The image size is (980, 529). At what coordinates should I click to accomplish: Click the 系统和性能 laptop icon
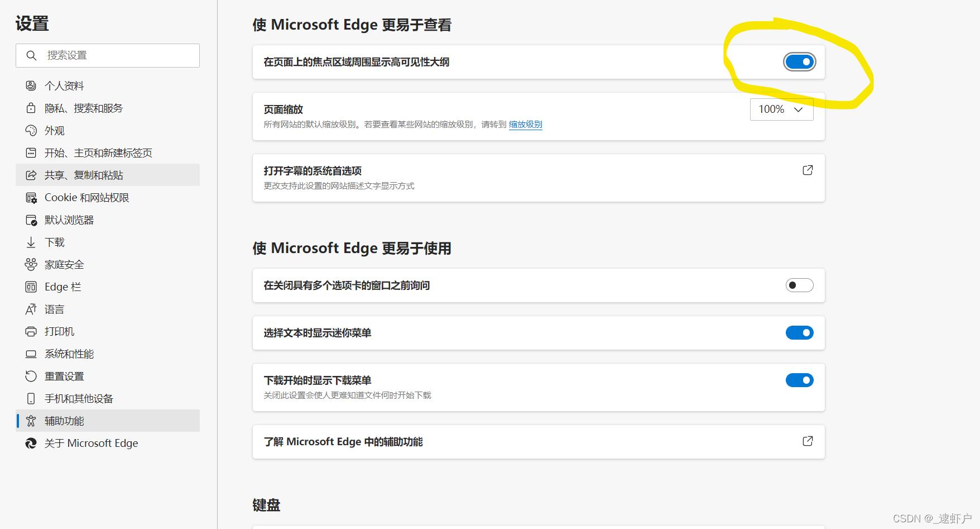tap(31, 354)
